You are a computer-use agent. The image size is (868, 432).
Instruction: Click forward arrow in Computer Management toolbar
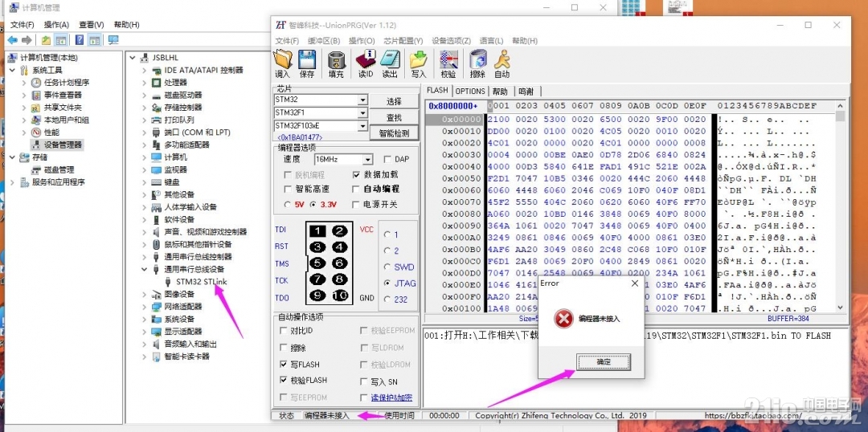[x=26, y=40]
